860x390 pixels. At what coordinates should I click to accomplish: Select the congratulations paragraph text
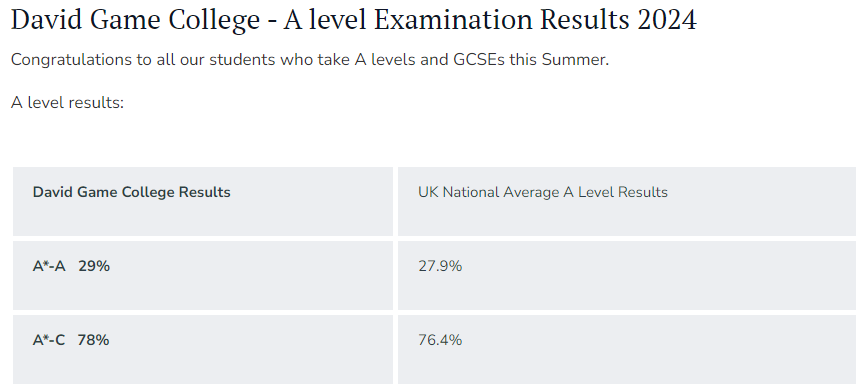(310, 59)
